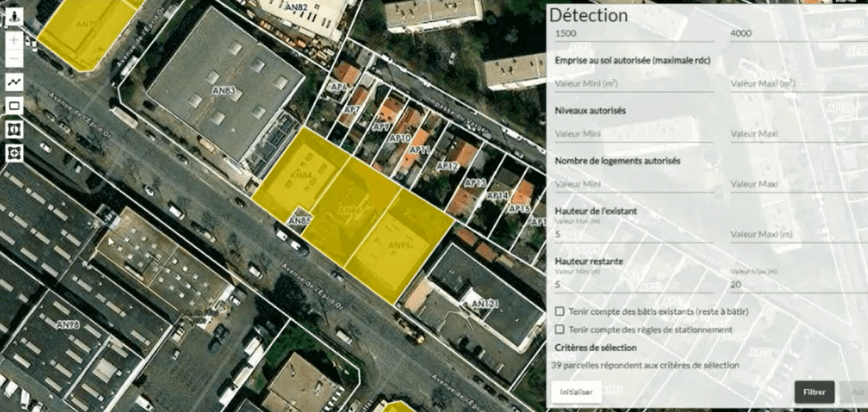The width and height of the screenshot is (868, 412).
Task: Activate the street view pegman icon
Action: point(14,16)
